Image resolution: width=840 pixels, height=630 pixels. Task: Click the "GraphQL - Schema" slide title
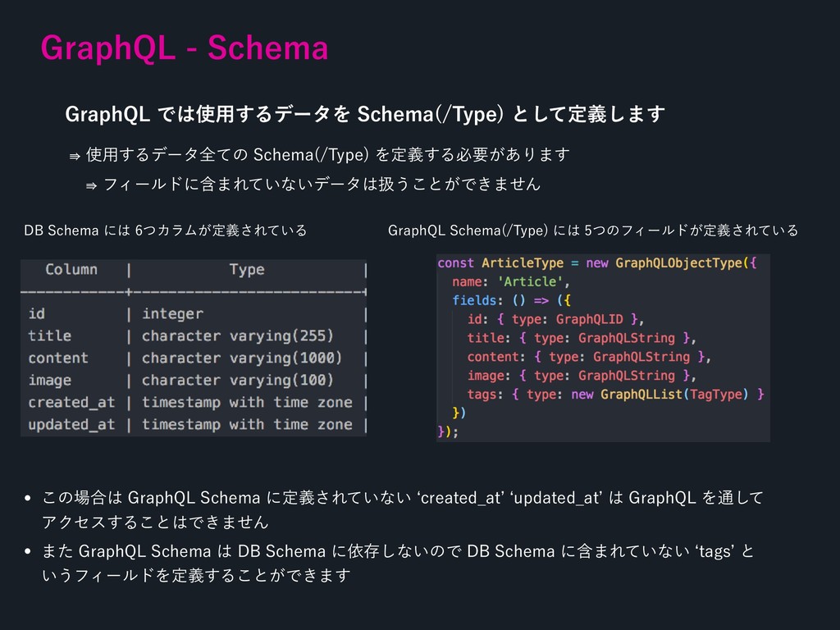(x=185, y=48)
